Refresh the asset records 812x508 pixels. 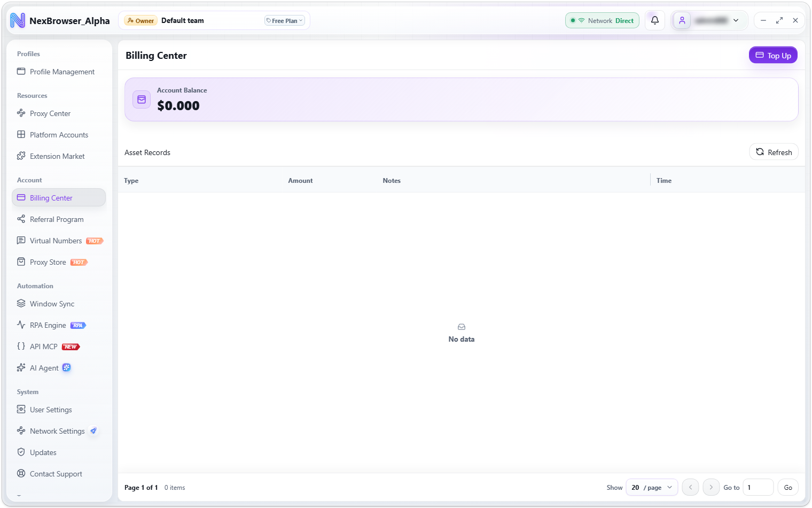(774, 152)
